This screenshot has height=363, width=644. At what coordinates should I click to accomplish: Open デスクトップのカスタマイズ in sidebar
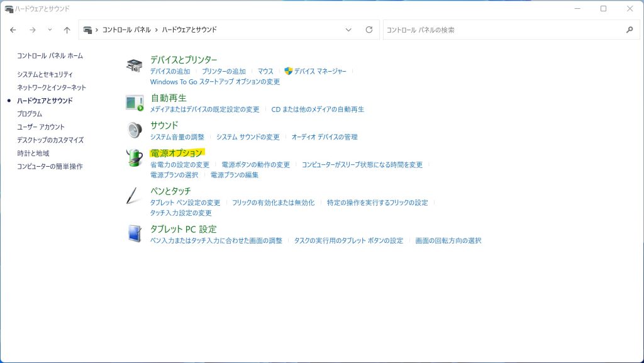click(x=50, y=140)
